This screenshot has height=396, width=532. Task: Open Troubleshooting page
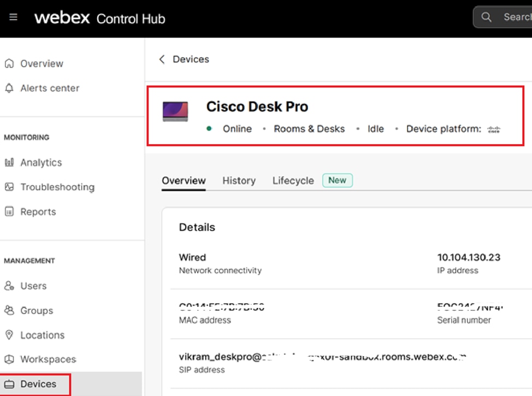point(57,187)
